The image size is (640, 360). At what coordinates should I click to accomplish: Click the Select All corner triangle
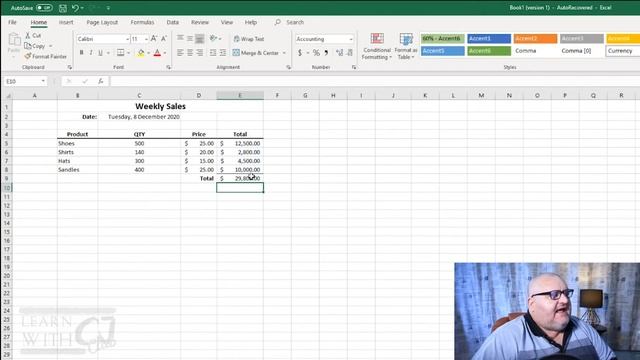coord(8,96)
